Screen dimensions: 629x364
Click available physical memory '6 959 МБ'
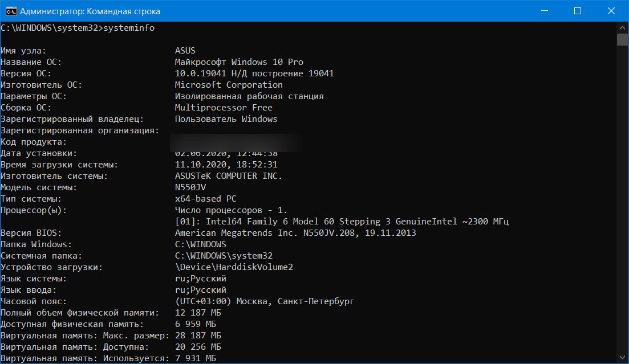coord(196,324)
